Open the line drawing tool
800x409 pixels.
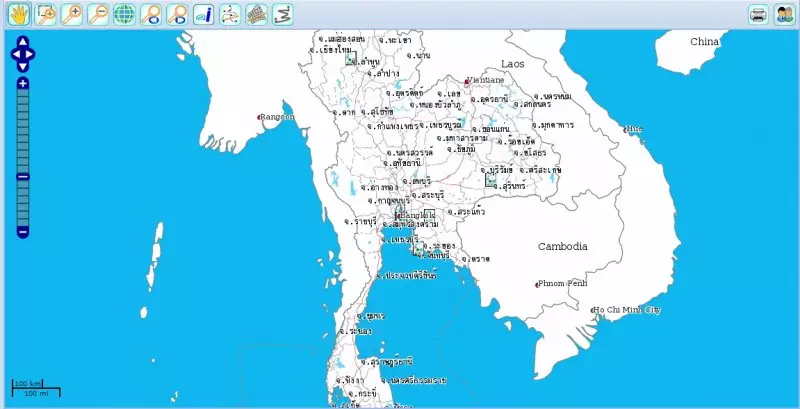[282, 14]
